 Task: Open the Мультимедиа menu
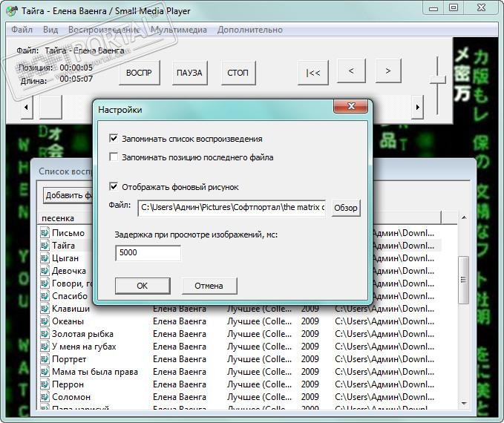179,30
